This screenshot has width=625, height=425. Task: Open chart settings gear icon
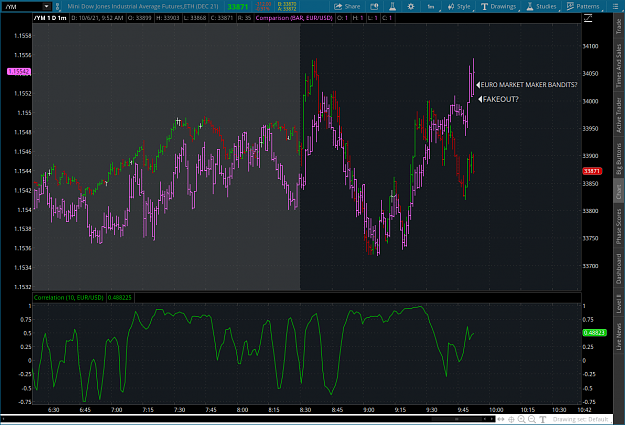pos(411,6)
